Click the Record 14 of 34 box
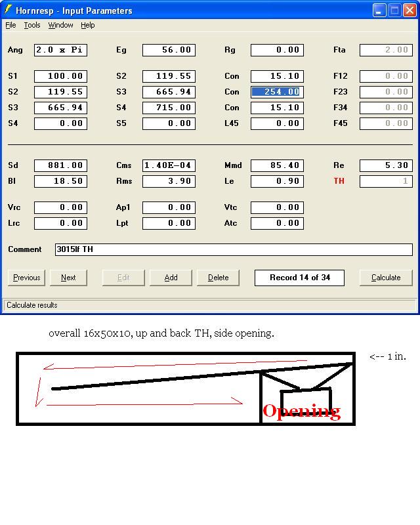 click(299, 278)
